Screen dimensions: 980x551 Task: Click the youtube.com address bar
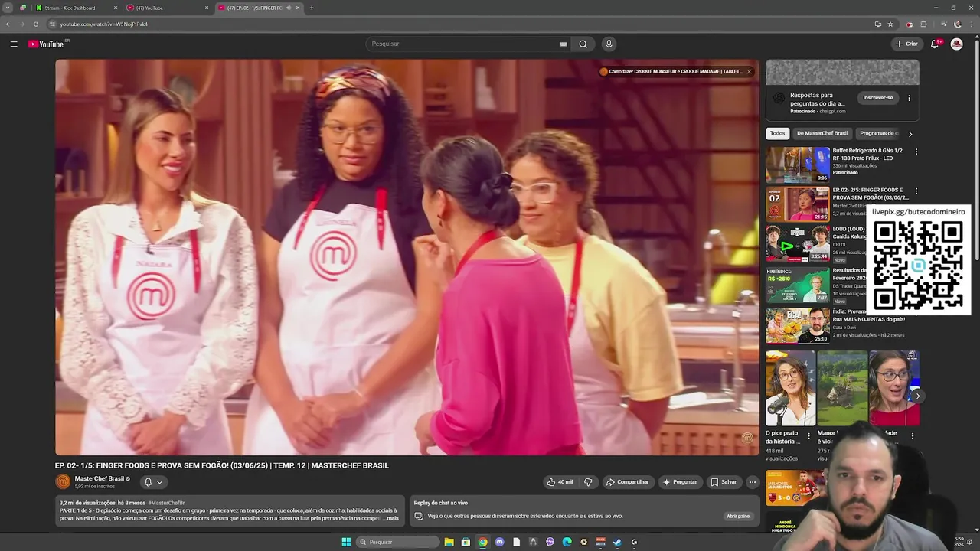(459, 24)
